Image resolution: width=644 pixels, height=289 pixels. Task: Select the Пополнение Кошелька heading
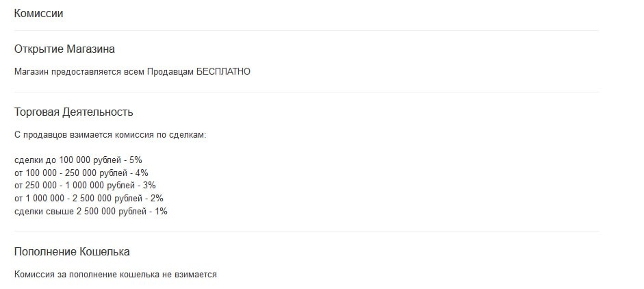click(72, 251)
